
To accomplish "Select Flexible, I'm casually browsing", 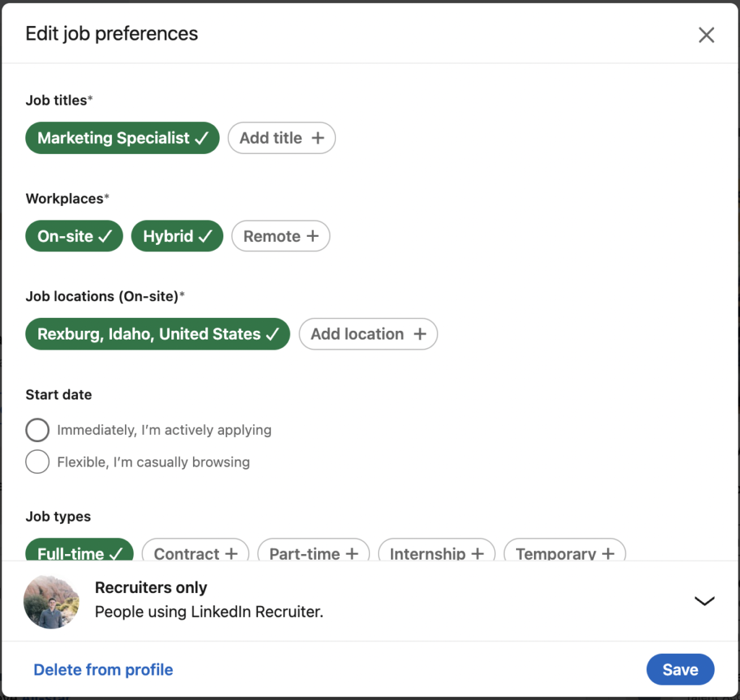I will click(x=38, y=462).
